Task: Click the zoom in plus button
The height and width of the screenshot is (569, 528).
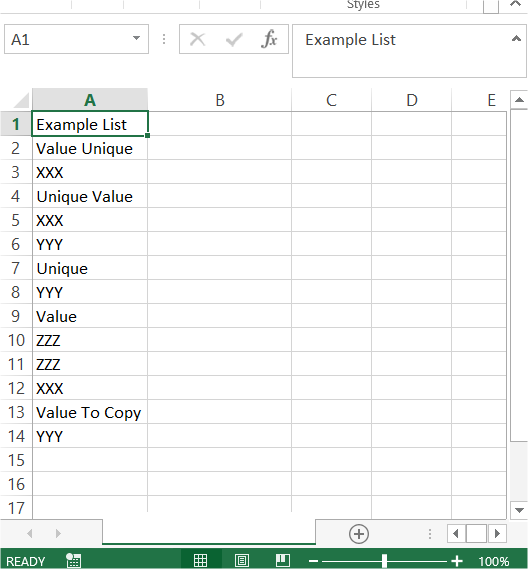Action: point(457,561)
